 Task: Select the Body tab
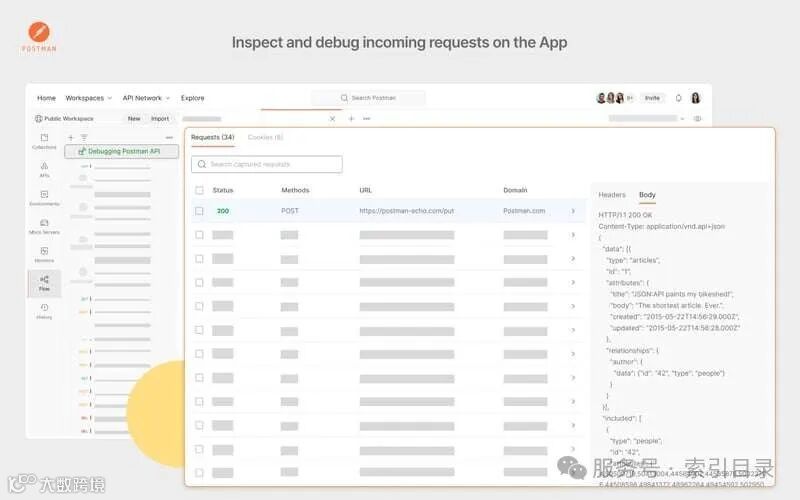coord(647,195)
